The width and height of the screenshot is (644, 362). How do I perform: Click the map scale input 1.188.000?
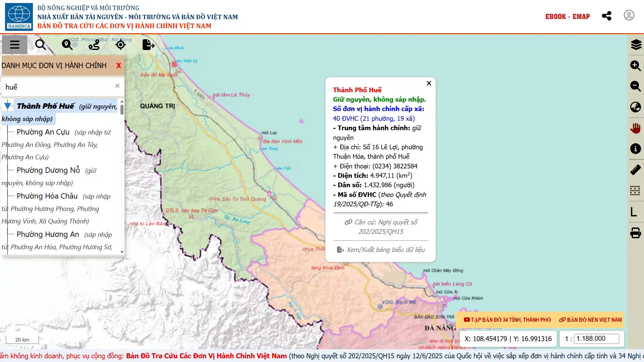(596, 339)
